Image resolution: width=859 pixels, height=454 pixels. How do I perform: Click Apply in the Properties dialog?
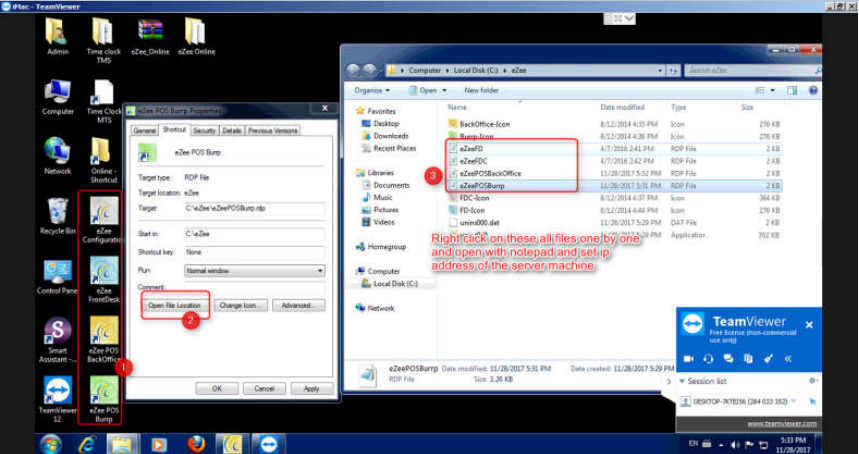point(311,388)
